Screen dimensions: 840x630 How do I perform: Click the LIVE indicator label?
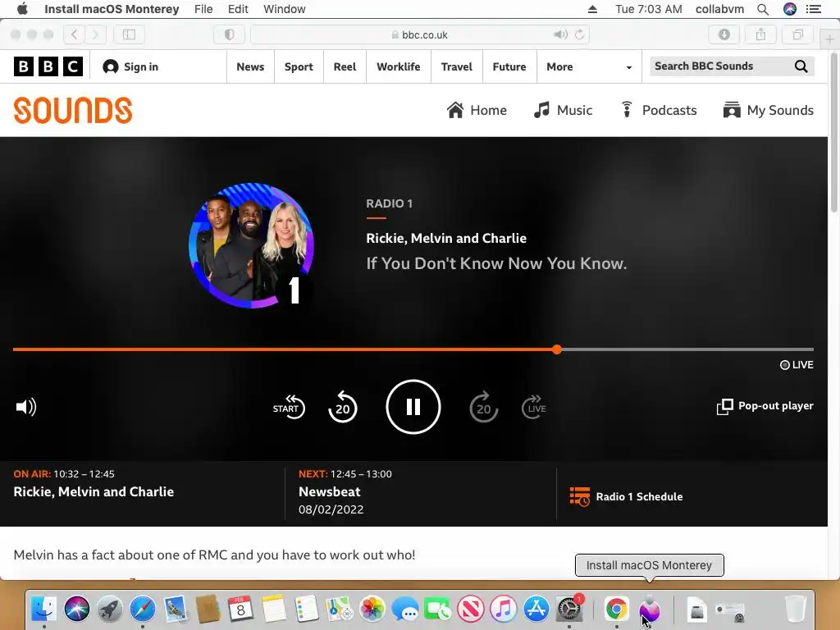pyautogui.click(x=797, y=365)
